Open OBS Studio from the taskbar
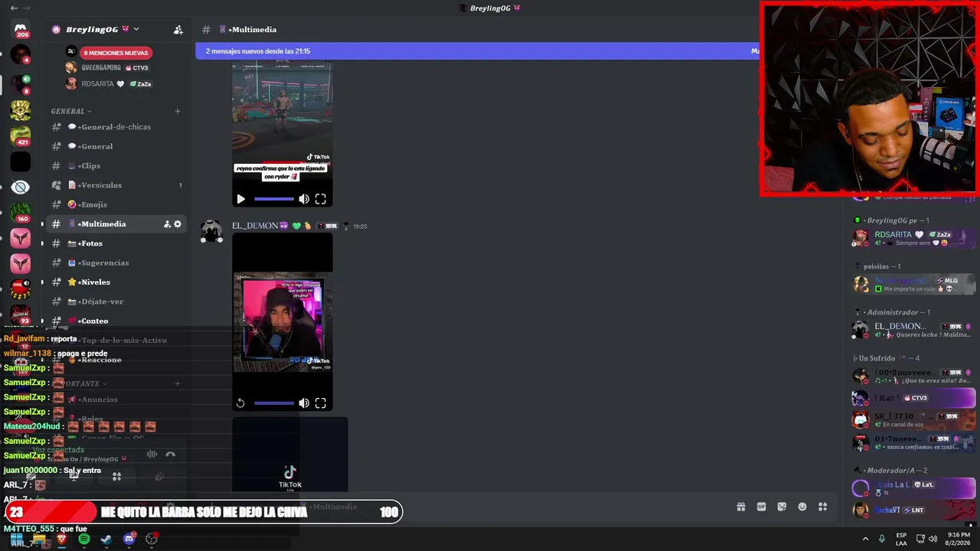This screenshot has width=980, height=551. click(x=152, y=540)
